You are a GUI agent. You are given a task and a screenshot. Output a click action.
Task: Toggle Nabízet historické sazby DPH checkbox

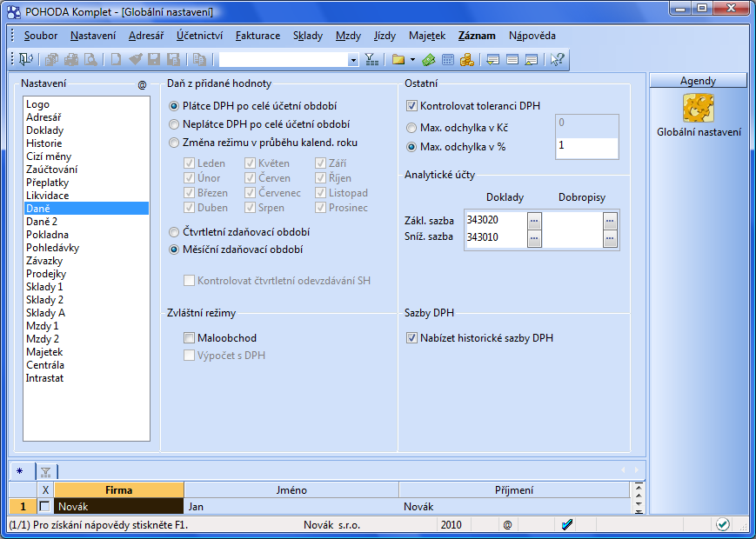pos(411,338)
